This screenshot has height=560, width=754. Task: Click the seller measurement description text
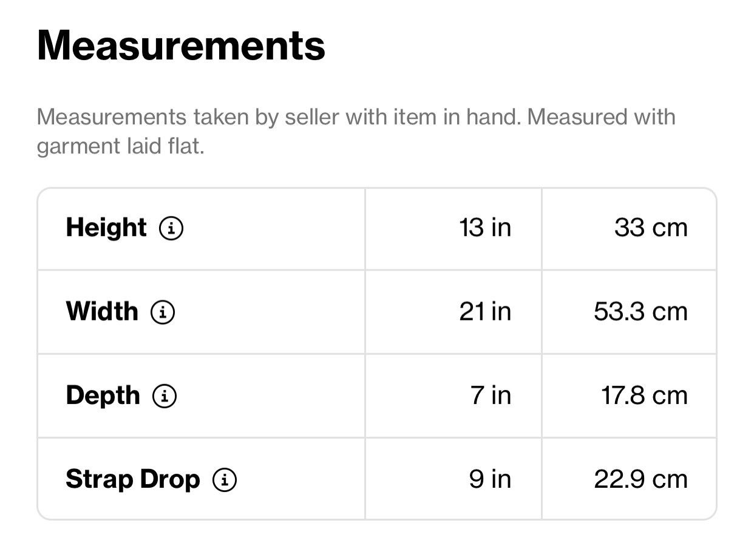356,131
